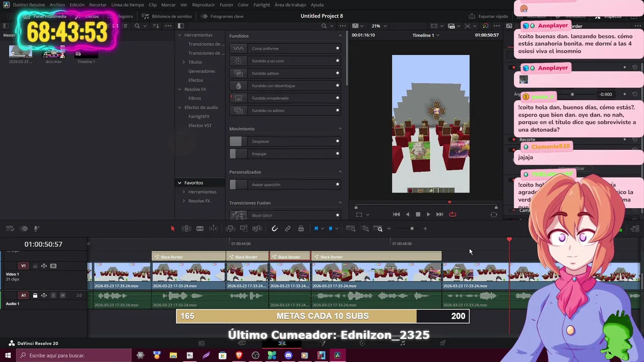
Task: Click the Windows taskbar search box
Action: [x=73, y=355]
